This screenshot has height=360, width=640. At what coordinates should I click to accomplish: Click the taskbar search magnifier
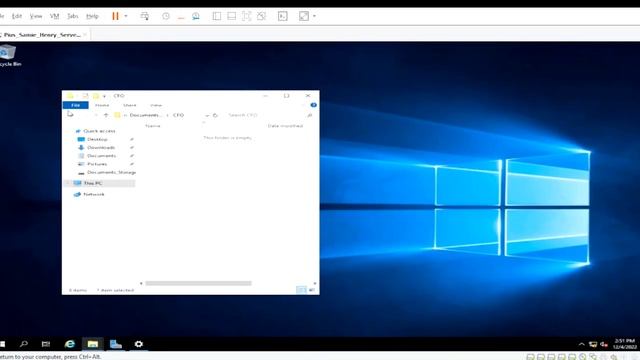(24, 344)
